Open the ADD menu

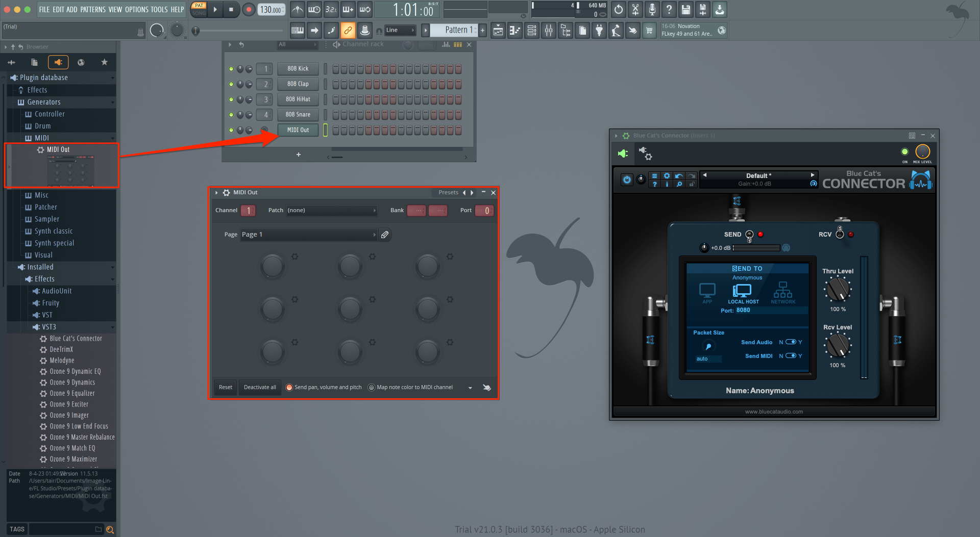pos(72,10)
